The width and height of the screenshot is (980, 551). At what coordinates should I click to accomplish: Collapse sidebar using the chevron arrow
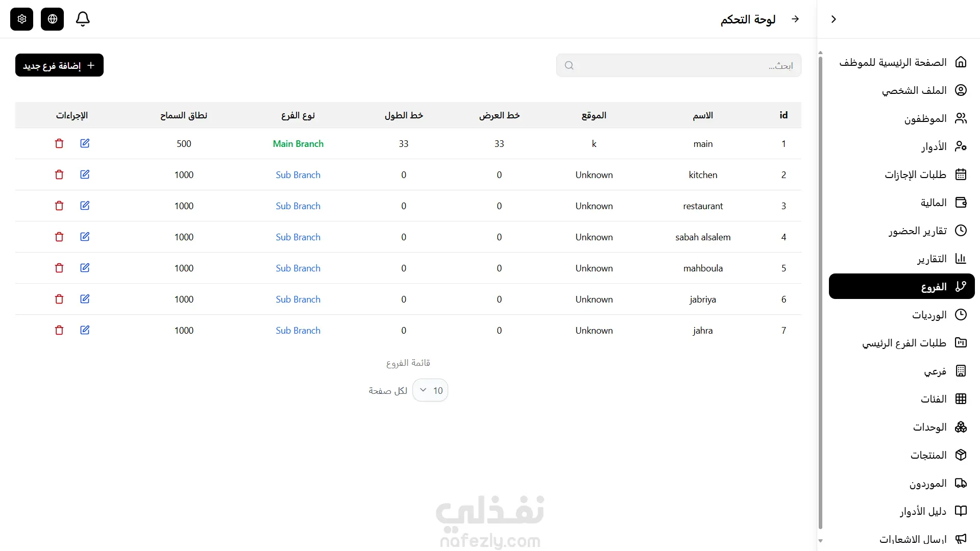pos(834,19)
